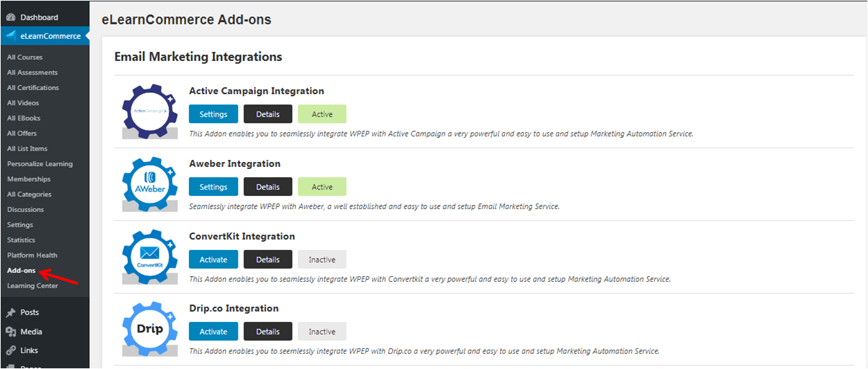Go to All Courses
This screenshot has width=868, height=369.
(25, 57)
